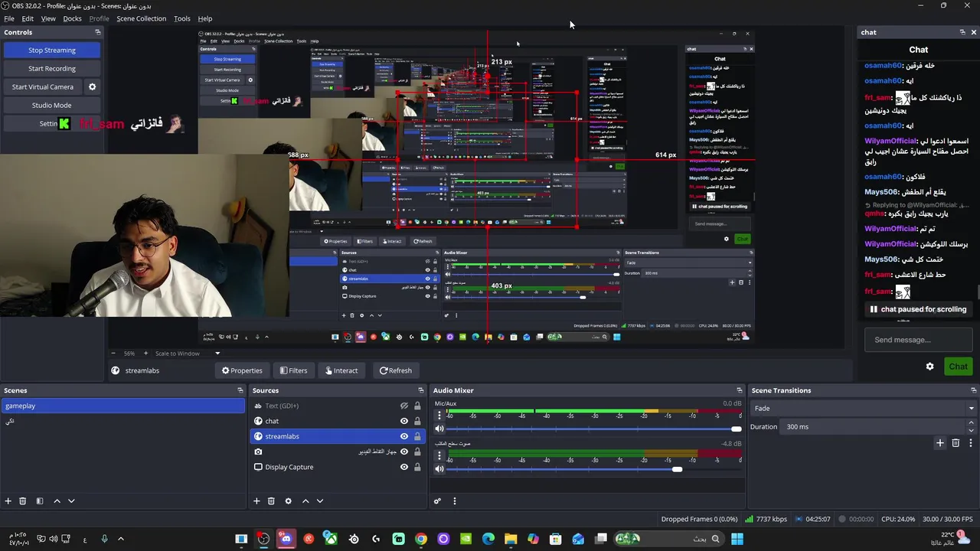Viewport: 980px width, 551px height.
Task: Adjust the Mic/Aux volume slider handle
Action: coord(736,429)
